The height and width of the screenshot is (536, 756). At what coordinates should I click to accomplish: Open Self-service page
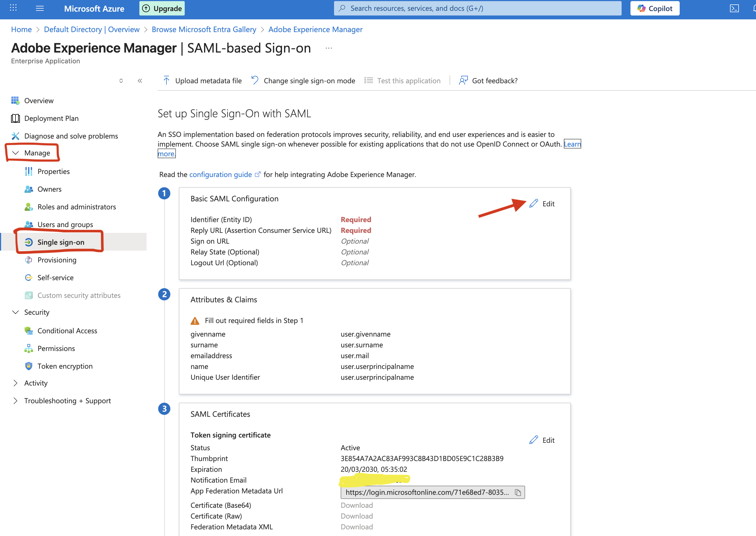(x=56, y=278)
